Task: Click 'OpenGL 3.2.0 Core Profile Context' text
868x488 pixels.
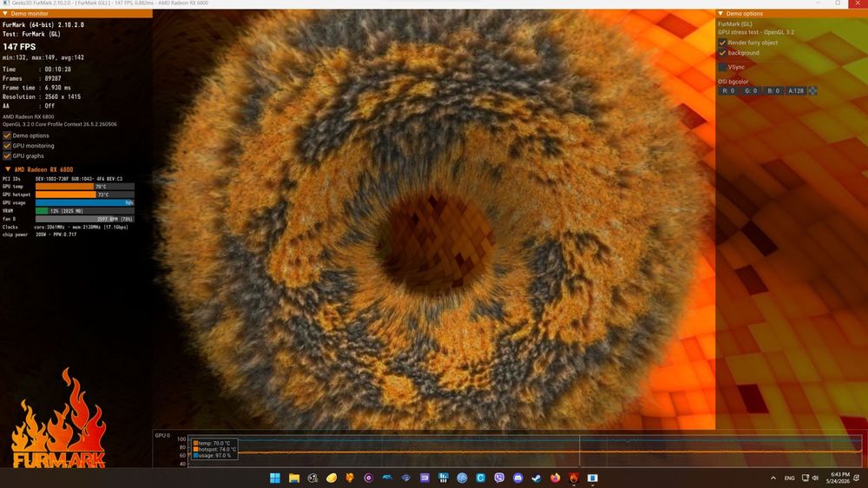Action: click(x=60, y=125)
